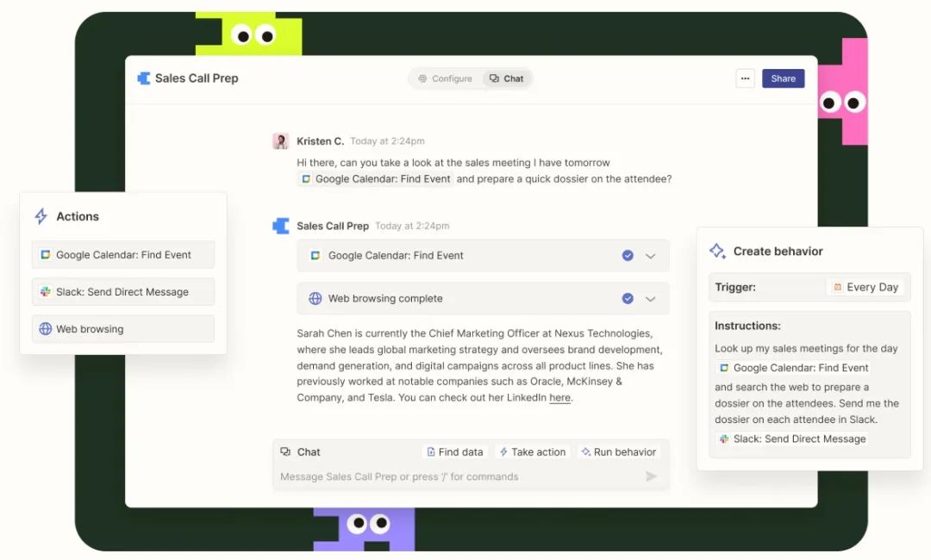
Task: Click the sparkle Create behavior icon
Action: tap(717, 251)
